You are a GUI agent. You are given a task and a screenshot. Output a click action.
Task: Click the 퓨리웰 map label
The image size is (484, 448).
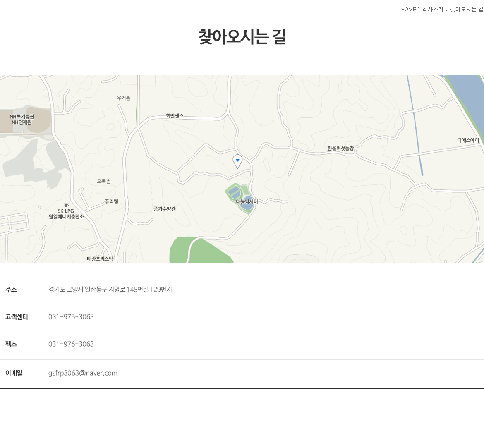111,202
